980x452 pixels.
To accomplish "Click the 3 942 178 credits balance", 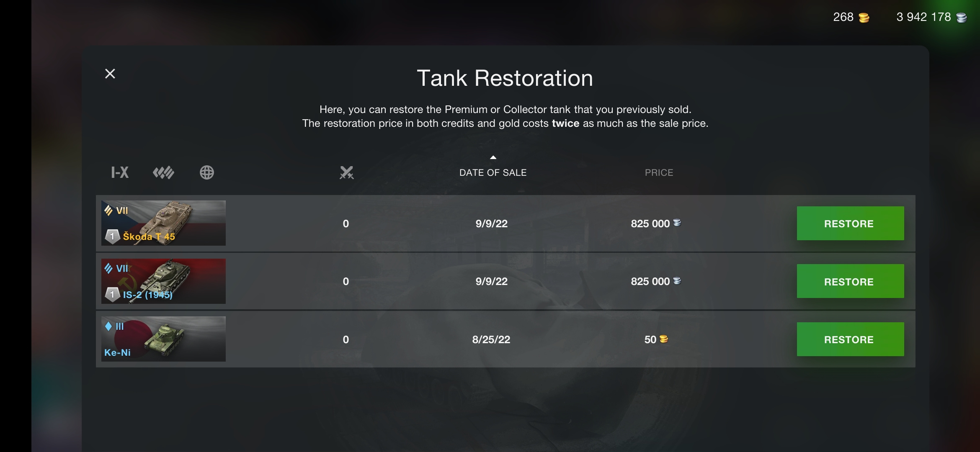I will coord(923,17).
